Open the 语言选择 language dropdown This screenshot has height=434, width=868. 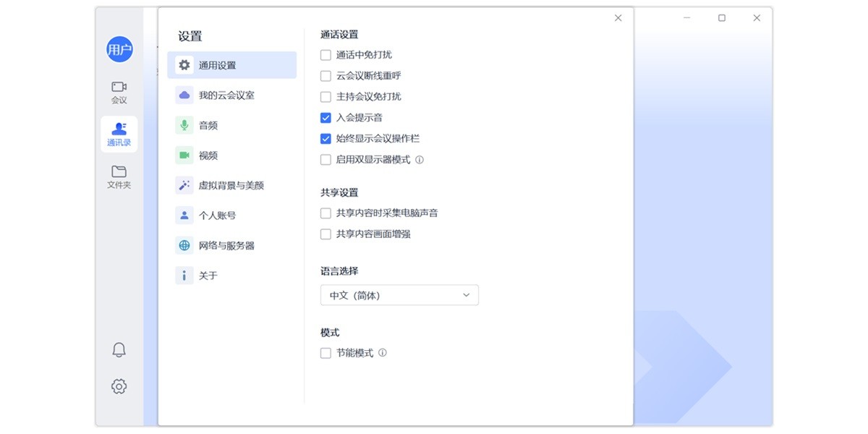point(399,294)
